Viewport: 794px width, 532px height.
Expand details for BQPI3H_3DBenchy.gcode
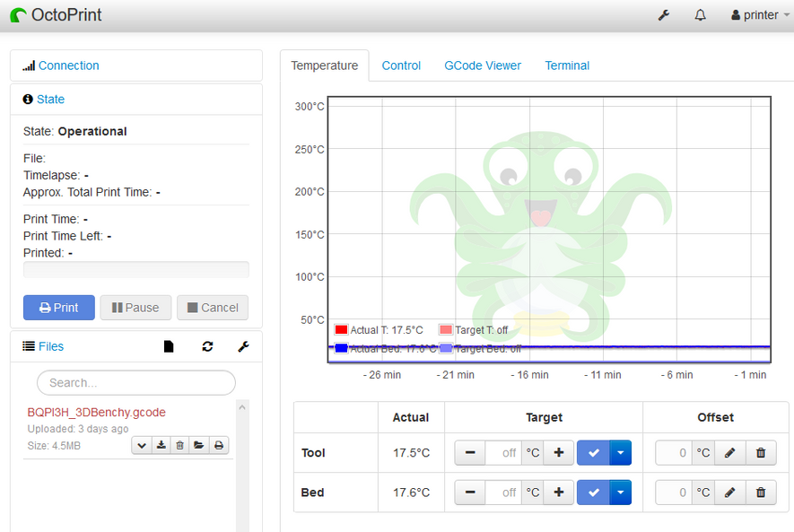pos(142,445)
